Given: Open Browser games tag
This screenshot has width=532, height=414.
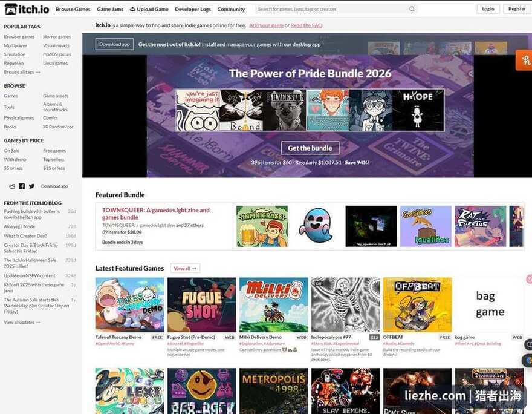Looking at the screenshot, I should (19, 37).
